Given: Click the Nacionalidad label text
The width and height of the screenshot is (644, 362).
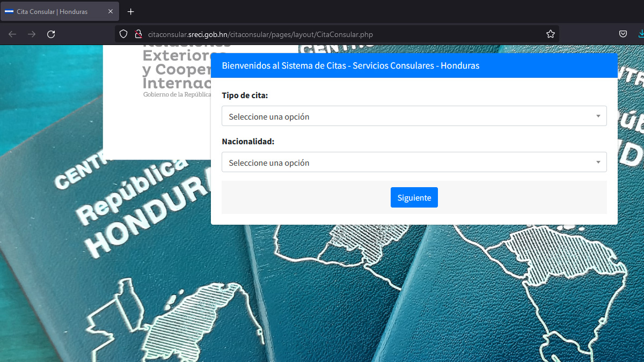Looking at the screenshot, I should click(247, 141).
